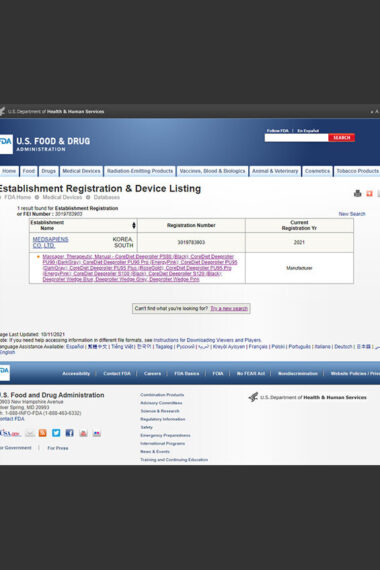Image resolution: width=380 pixels, height=570 pixels.
Task: Click into the FDA search input field
Action: coord(296,137)
